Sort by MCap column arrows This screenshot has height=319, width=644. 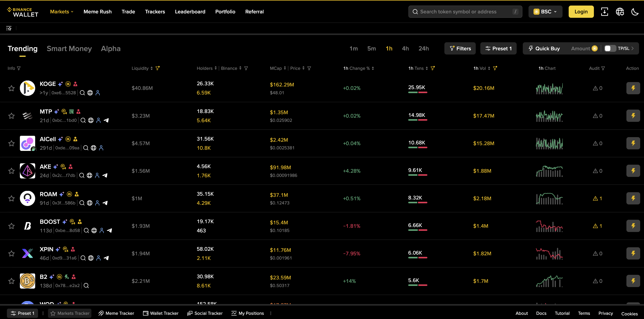tap(285, 68)
